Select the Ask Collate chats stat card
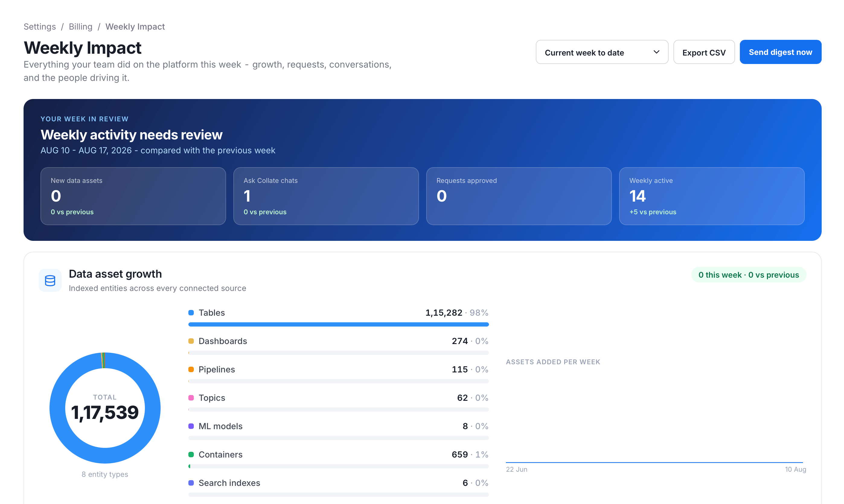This screenshot has height=504, width=844. tap(326, 196)
